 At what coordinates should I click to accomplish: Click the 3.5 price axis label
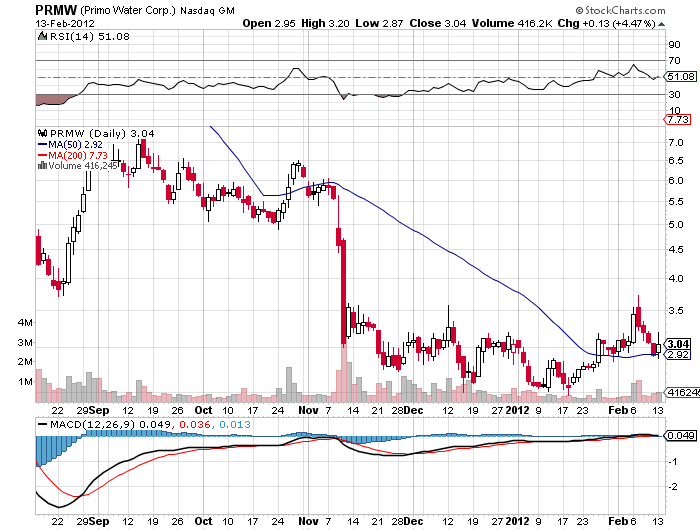click(x=676, y=311)
